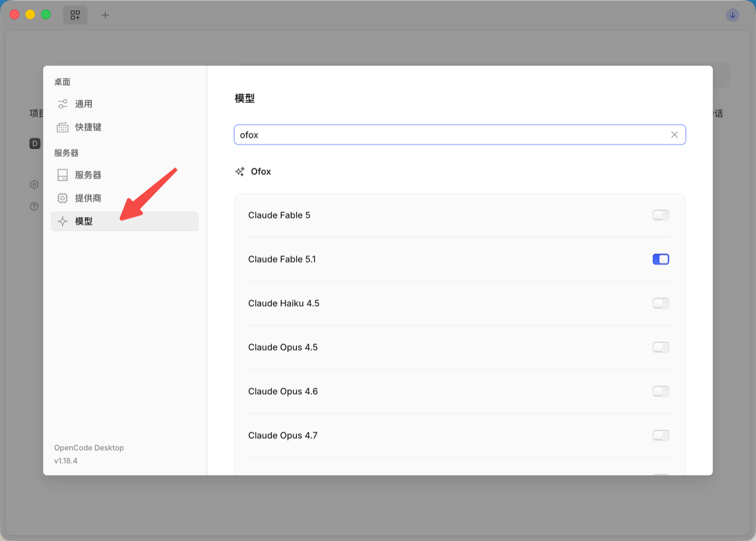Focus the model search field containing ofox
Image resolution: width=756 pixels, height=541 pixels.
(460, 135)
